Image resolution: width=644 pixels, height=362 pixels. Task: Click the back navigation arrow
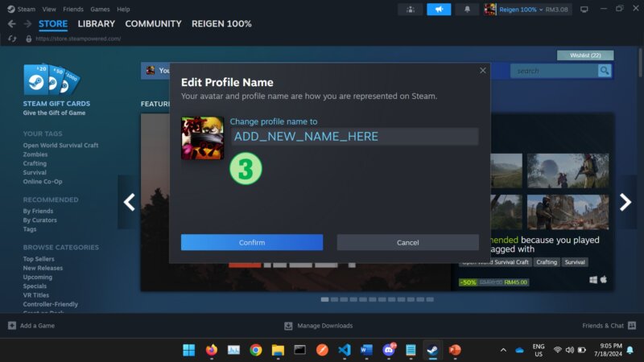[x=12, y=24]
